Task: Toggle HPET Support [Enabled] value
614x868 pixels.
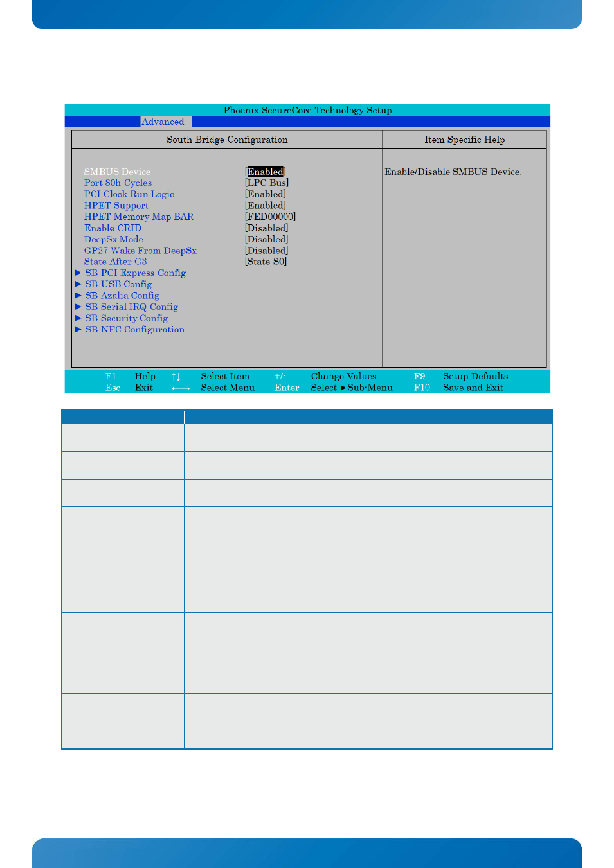Action: click(266, 206)
